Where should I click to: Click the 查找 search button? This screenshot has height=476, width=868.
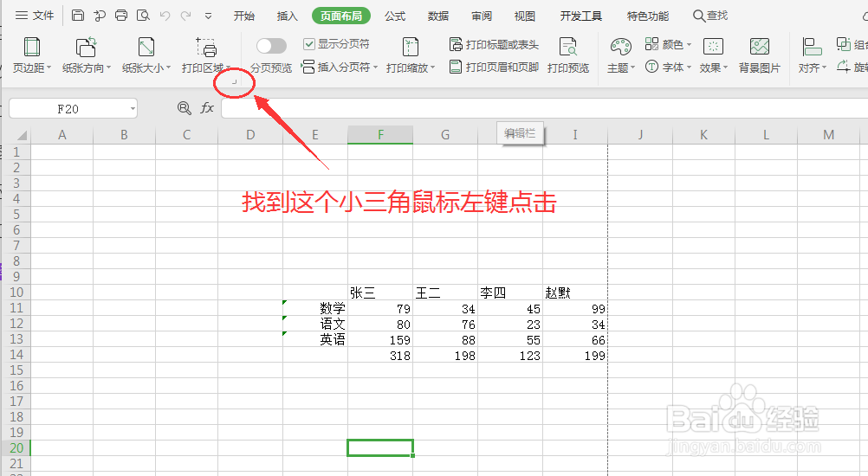(x=710, y=16)
